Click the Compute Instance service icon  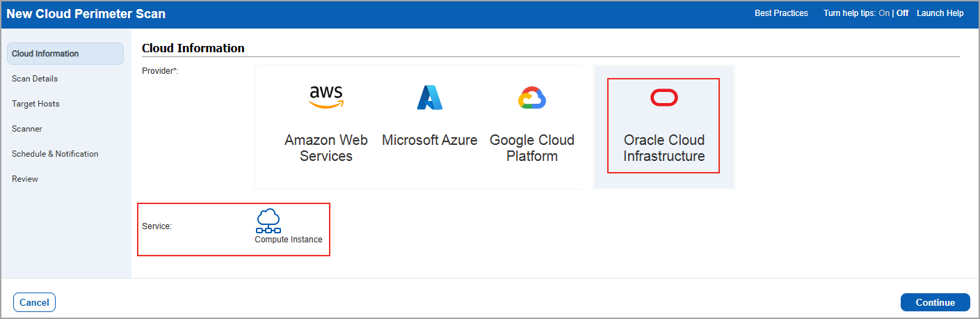[268, 221]
